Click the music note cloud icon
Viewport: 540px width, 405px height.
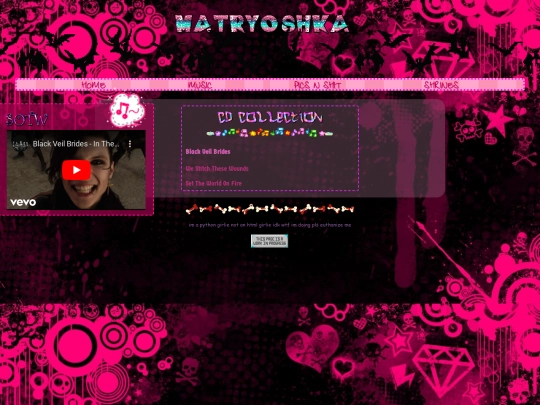127,110
